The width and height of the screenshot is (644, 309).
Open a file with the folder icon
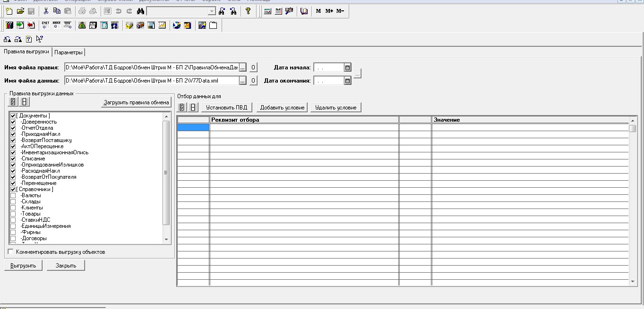coord(20,11)
